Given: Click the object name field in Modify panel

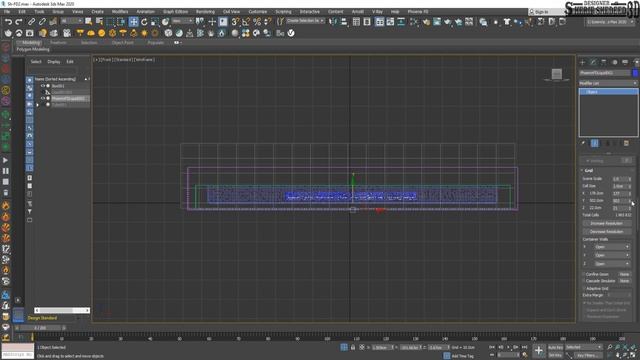Looking at the screenshot, I should 604,73.
